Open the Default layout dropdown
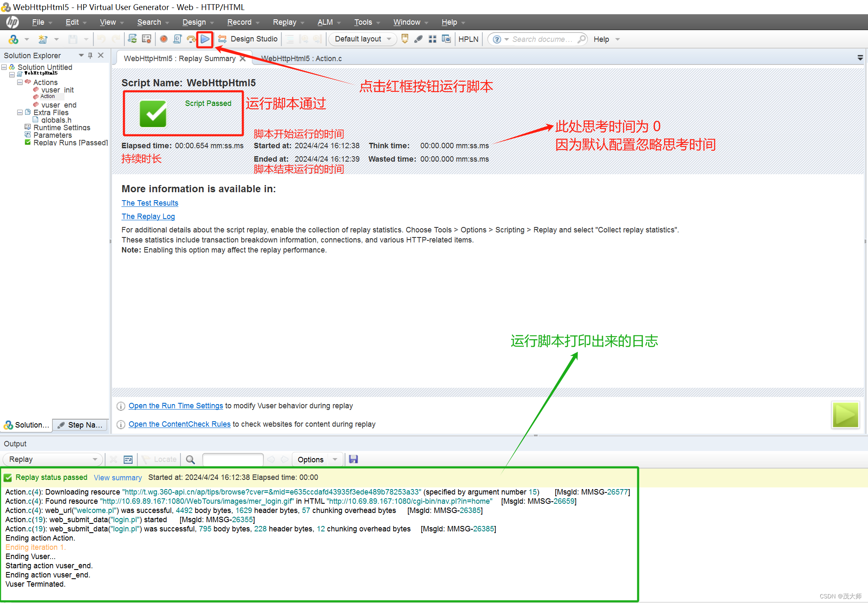868x603 pixels. [389, 39]
